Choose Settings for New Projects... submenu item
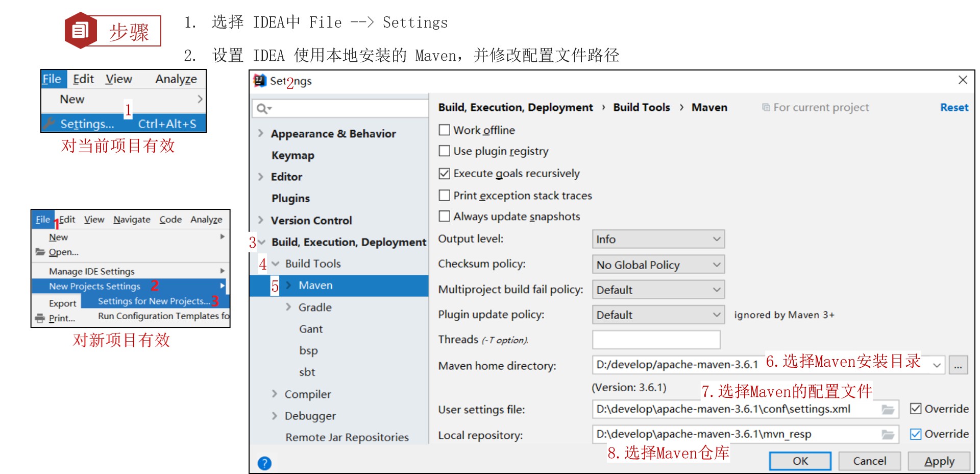Image resolution: width=980 pixels, height=474 pixels. (x=156, y=301)
